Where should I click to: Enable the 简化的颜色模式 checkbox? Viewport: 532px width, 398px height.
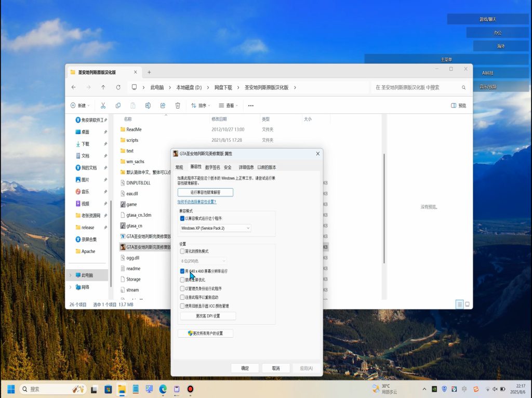coord(182,251)
